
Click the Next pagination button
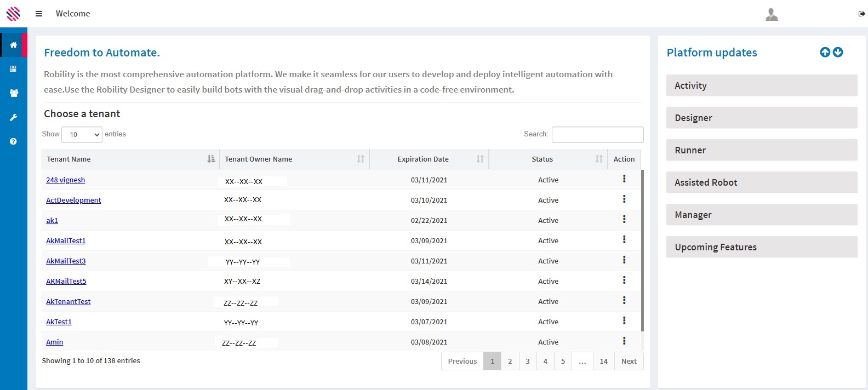(x=629, y=361)
